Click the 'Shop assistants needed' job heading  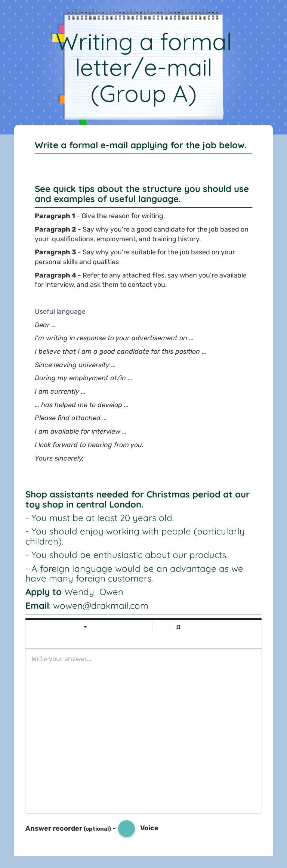[x=137, y=499]
